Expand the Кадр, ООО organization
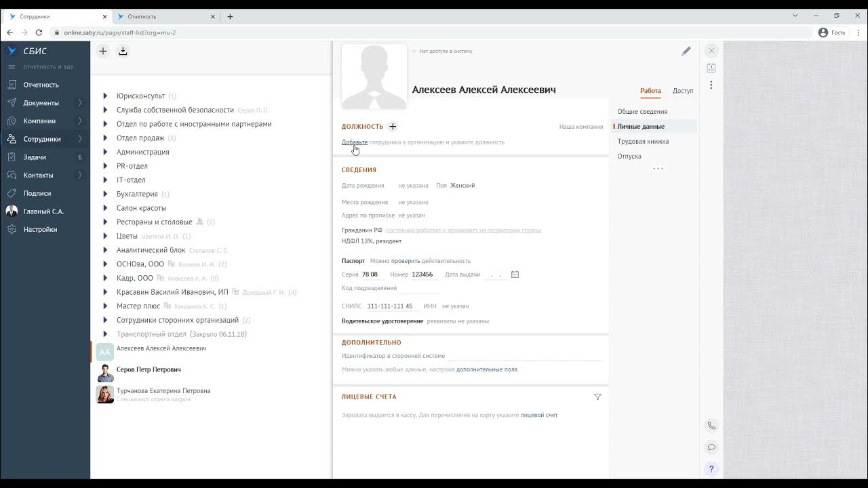The width and height of the screenshot is (868, 488). pyautogui.click(x=105, y=278)
